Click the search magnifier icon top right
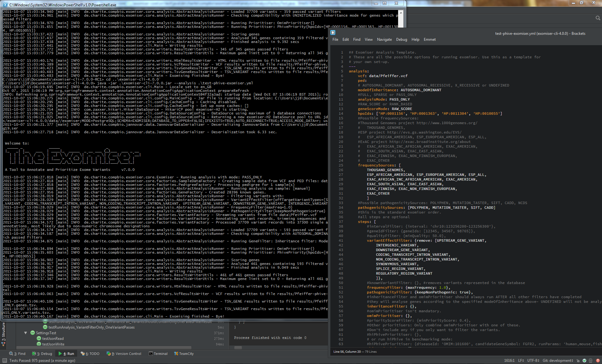 (x=598, y=18)
